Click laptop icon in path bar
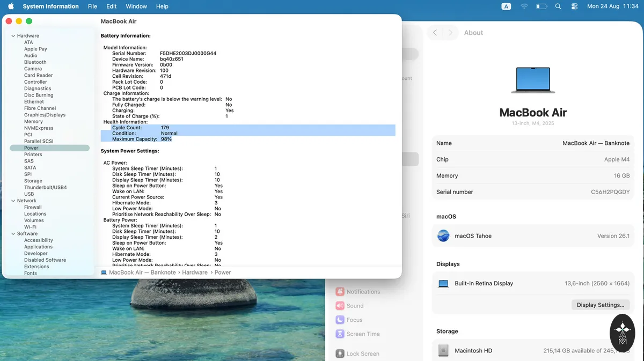This screenshot has width=644, height=361. [x=104, y=272]
